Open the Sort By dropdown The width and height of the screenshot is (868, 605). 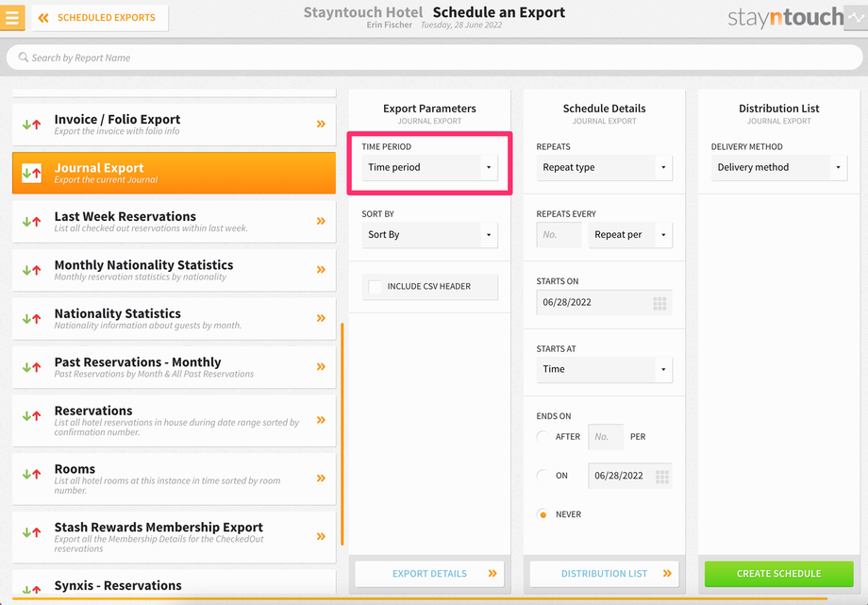pyautogui.click(x=429, y=235)
